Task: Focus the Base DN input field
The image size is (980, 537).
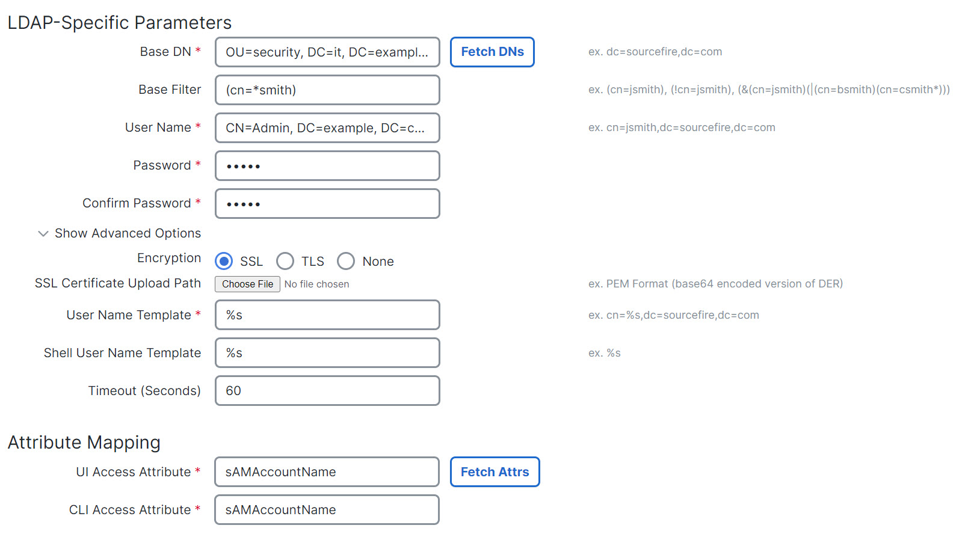Action: 327,52
